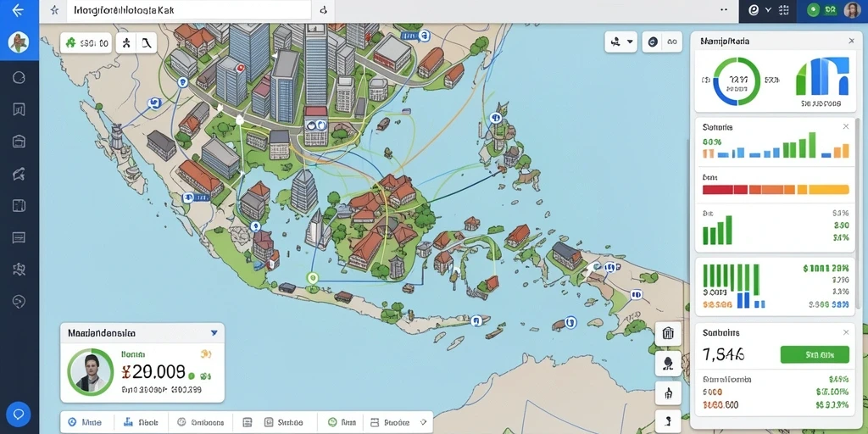Toggle the dark circular layer button near panel
This screenshot has height=434, width=868.
pyautogui.click(x=653, y=42)
